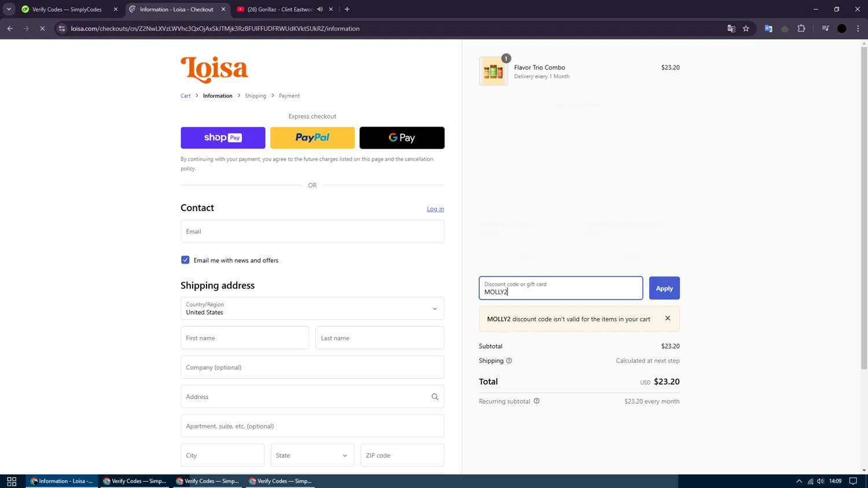868x488 pixels.
Task: Click the Last name field
Action: tap(380, 338)
